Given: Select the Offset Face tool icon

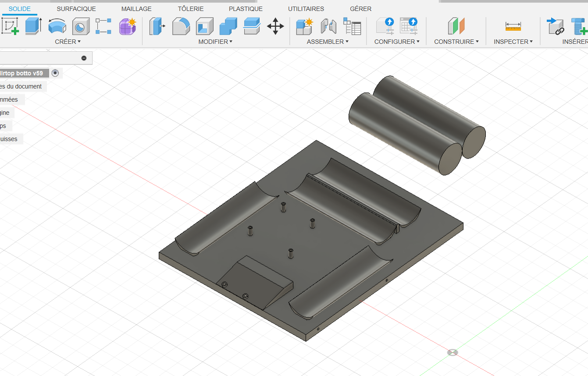Looking at the screenshot, I should point(252,26).
